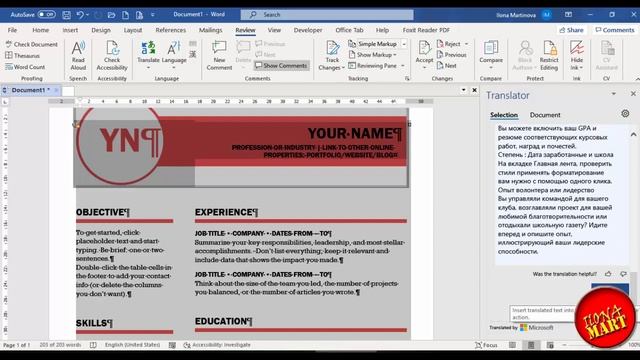Open the Foxit Reader PDF tab
This screenshot has width=640, height=360.
tap(426, 30)
